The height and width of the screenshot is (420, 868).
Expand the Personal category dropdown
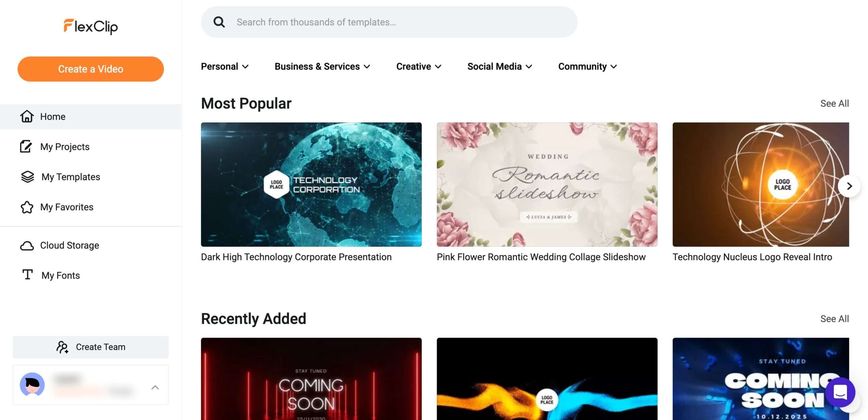coord(224,66)
